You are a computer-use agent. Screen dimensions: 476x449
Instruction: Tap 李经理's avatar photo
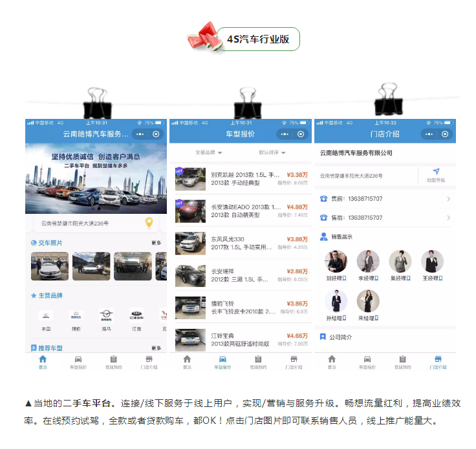(x=368, y=262)
